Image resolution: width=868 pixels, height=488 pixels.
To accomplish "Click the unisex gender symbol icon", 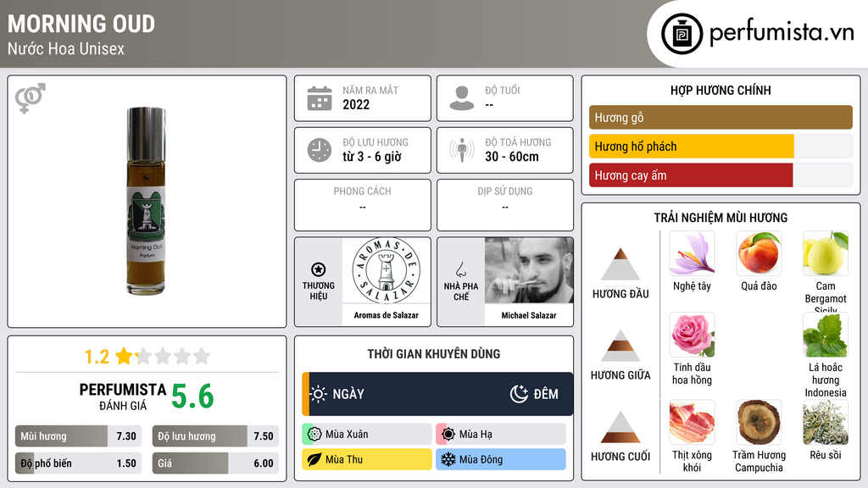I will click(31, 98).
